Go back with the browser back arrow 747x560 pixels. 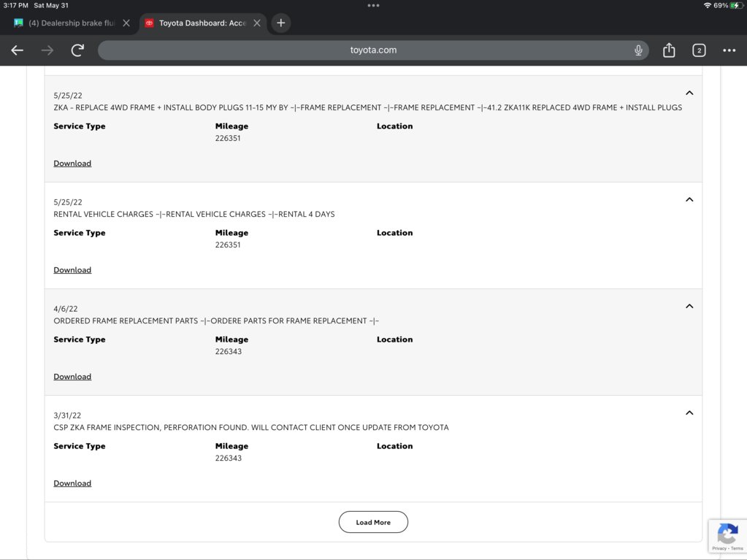[x=17, y=50]
